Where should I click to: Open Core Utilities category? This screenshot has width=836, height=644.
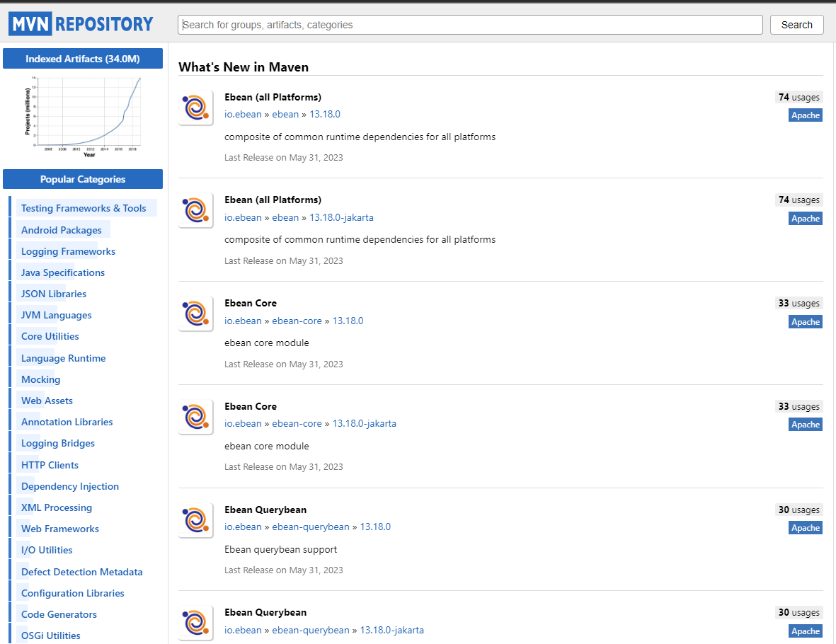click(x=50, y=336)
